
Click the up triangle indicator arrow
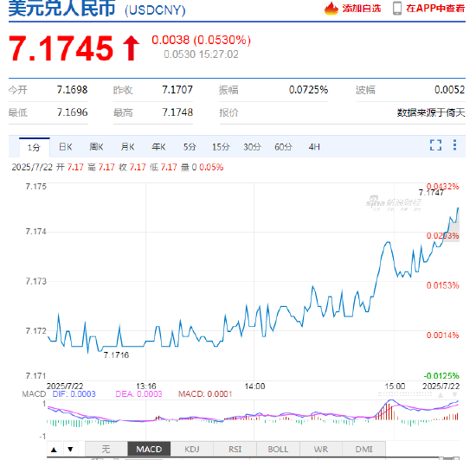(54, 450)
